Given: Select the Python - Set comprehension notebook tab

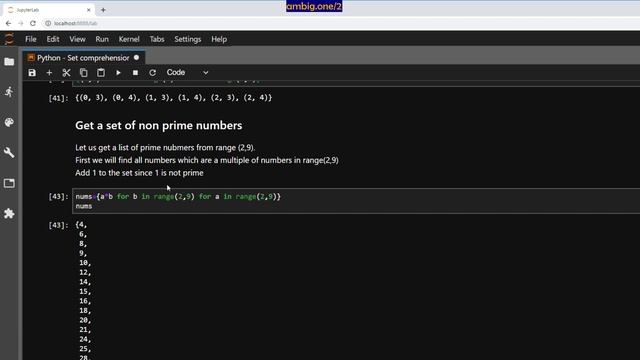Looking at the screenshot, I should (x=83, y=58).
